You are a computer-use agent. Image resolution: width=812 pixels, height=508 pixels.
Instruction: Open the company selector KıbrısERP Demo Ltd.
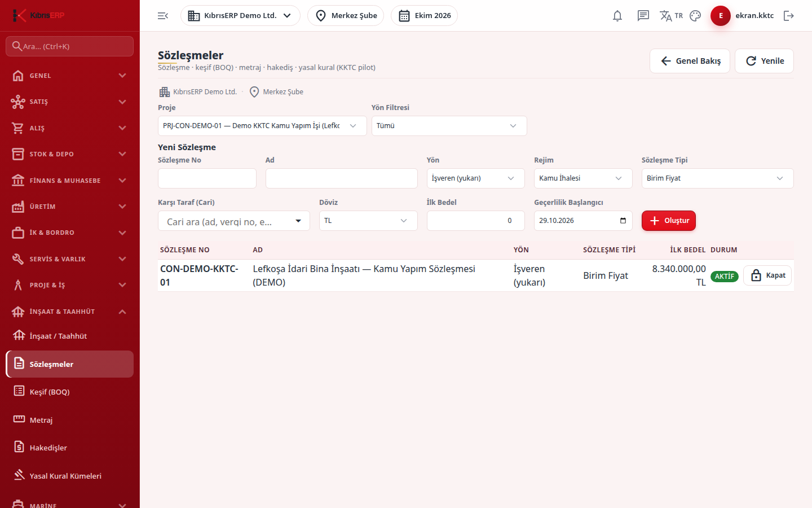(x=240, y=16)
